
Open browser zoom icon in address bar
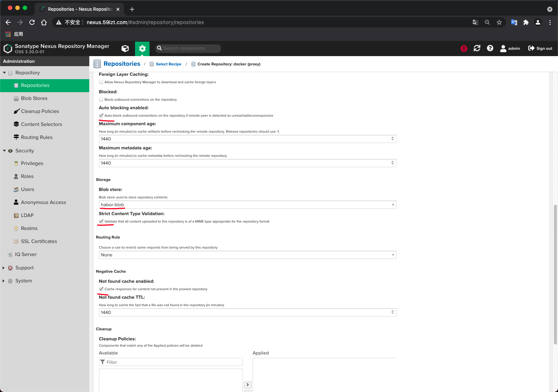487,22
